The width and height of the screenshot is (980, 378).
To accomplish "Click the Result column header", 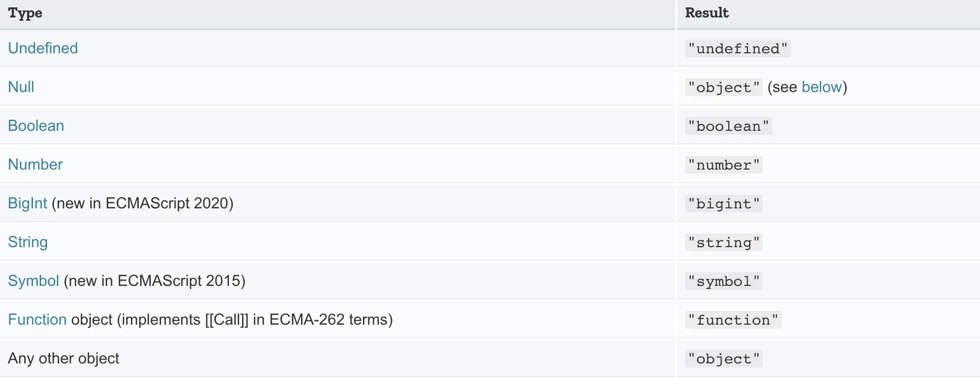I will [706, 13].
